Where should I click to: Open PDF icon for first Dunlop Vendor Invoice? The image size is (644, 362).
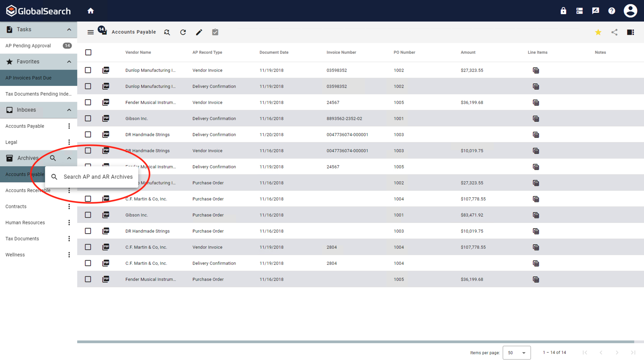coord(106,70)
